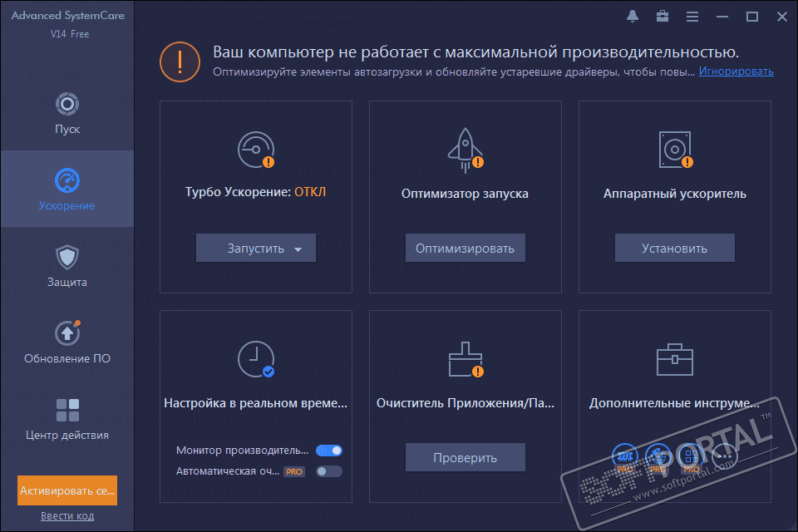
Task: Click the Настройка в реальном време... title
Action: (x=255, y=403)
